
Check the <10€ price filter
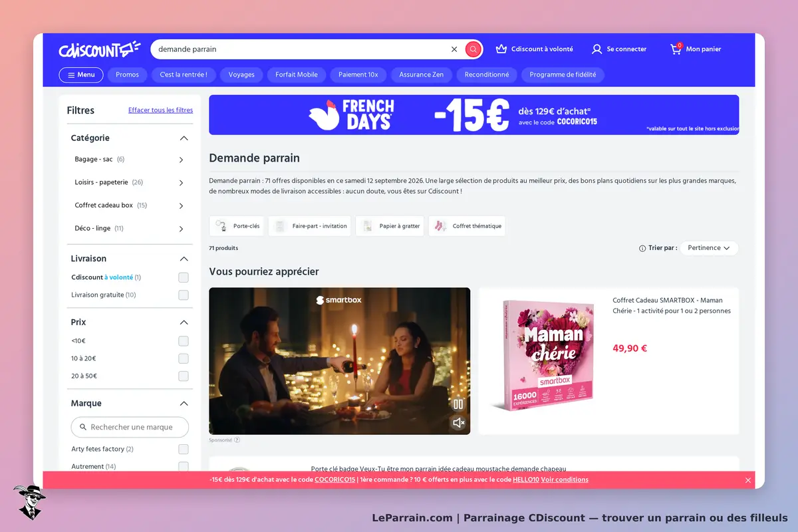point(184,341)
